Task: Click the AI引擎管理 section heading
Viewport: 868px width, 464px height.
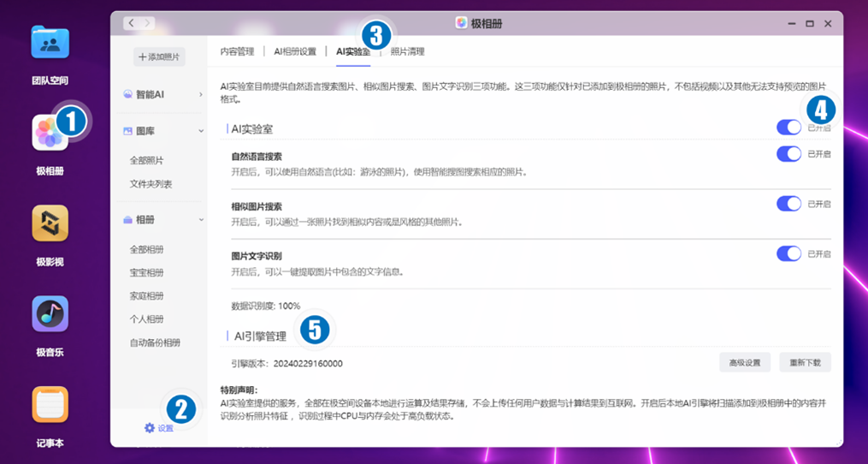Action: pos(260,336)
